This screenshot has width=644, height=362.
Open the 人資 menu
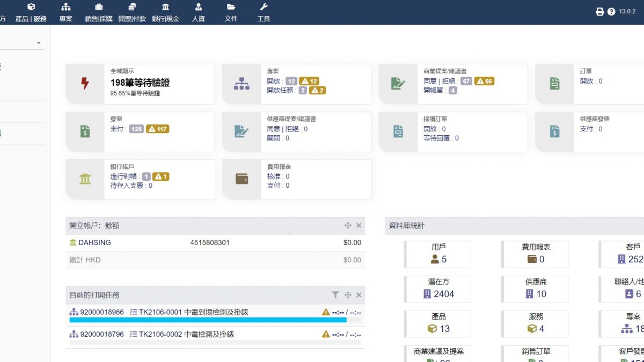pos(199,12)
